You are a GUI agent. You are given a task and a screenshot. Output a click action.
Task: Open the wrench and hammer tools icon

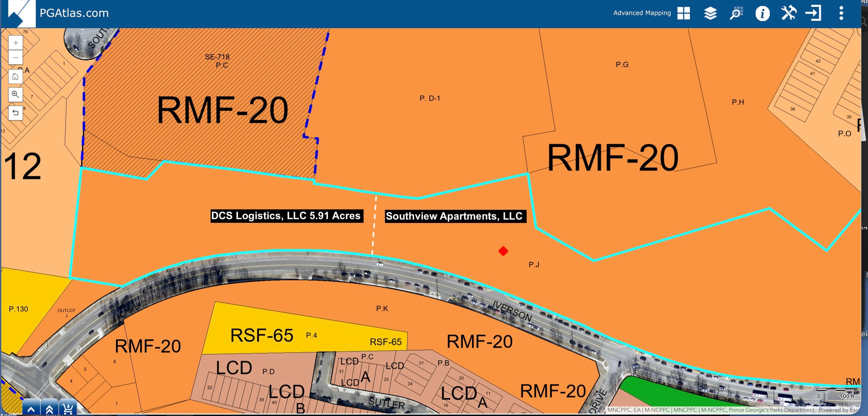click(x=788, y=13)
